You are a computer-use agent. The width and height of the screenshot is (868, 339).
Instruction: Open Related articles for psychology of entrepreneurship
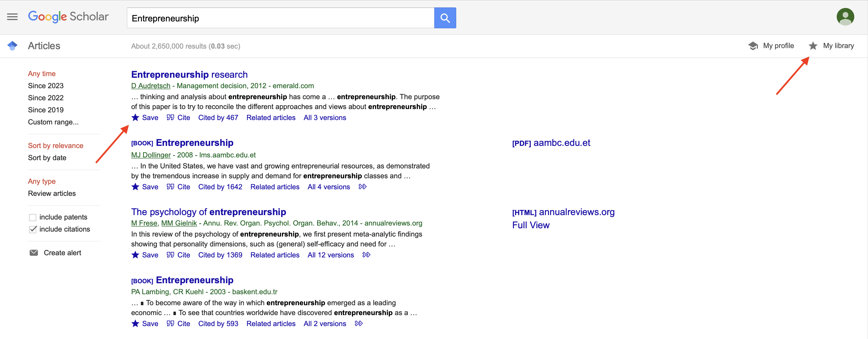click(x=275, y=255)
